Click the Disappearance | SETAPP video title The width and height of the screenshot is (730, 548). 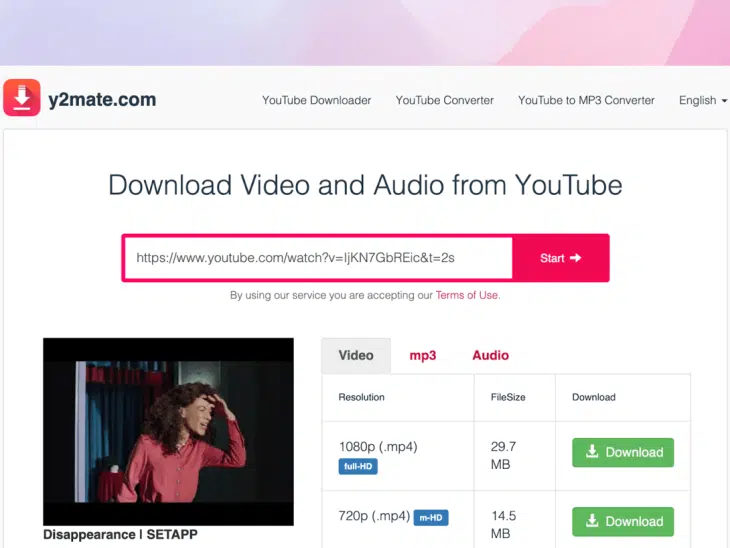(120, 534)
